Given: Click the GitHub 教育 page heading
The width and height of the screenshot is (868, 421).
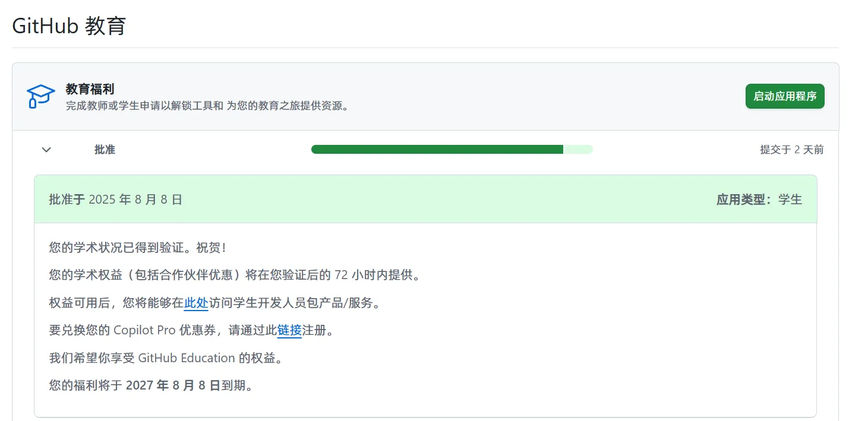Looking at the screenshot, I should (x=68, y=26).
